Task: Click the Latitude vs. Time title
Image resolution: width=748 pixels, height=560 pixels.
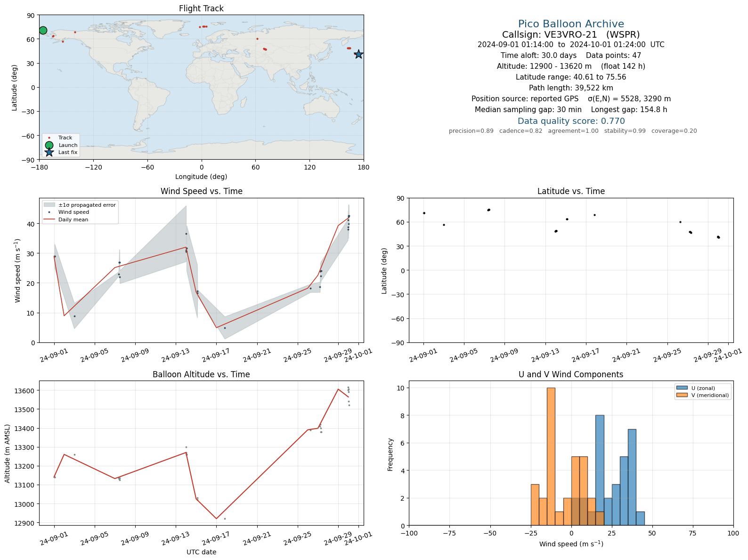Action: 571,191
